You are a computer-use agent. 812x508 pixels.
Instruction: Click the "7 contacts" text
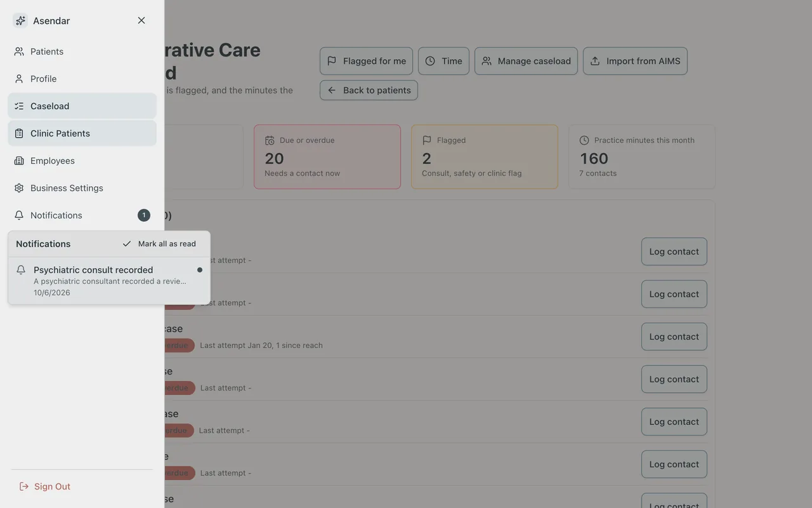598,173
